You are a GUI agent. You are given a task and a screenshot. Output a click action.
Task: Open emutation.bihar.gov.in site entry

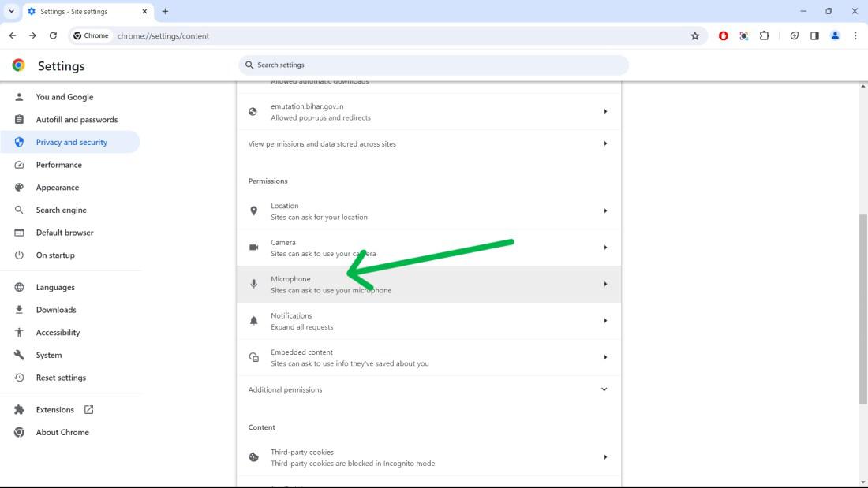pyautogui.click(x=428, y=112)
